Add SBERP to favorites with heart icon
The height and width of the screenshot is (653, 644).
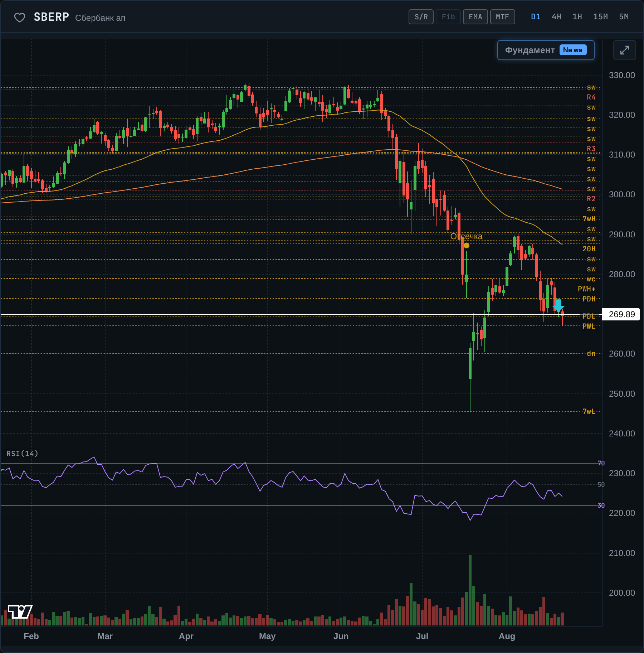(x=20, y=17)
